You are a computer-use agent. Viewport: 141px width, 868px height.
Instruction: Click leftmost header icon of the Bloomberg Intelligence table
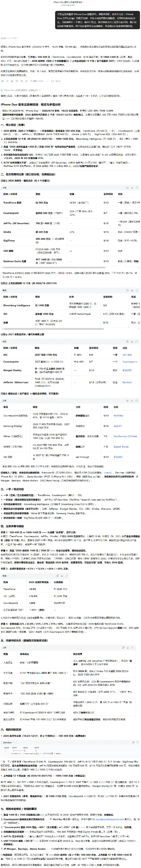point(127,290)
